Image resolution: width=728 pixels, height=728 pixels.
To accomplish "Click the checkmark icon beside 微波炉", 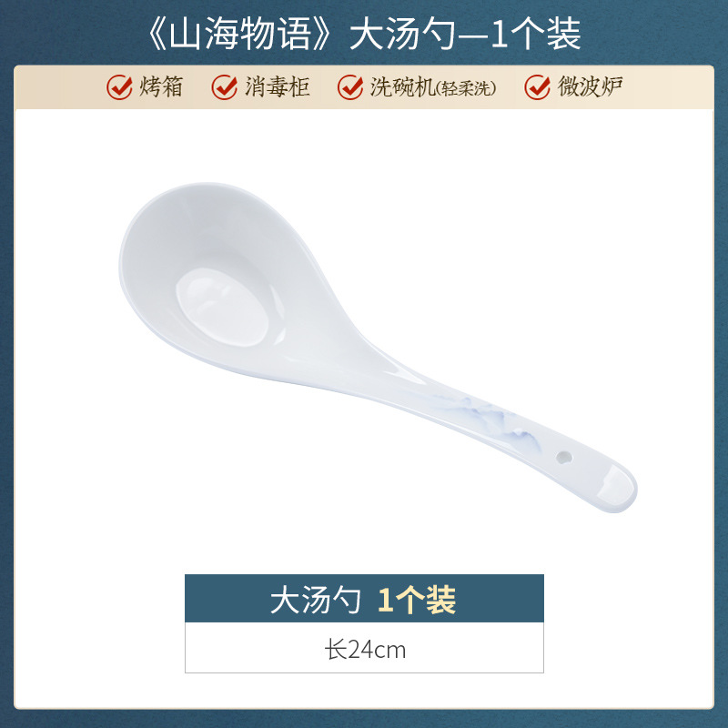I will (538, 86).
